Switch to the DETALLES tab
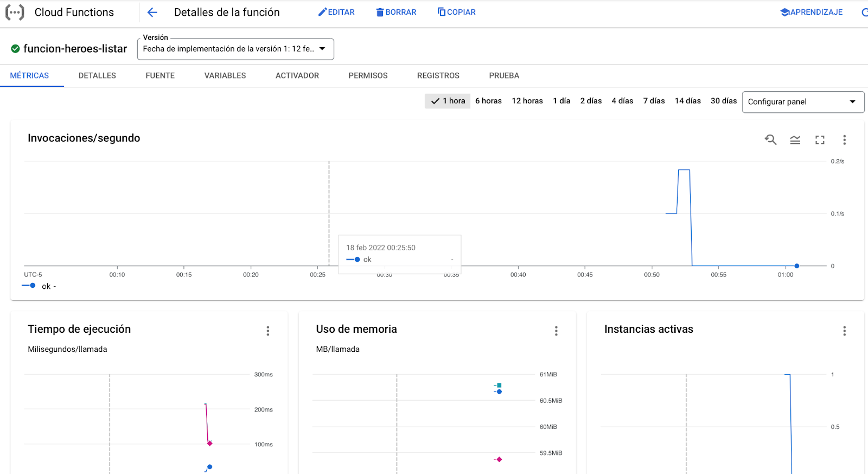The width and height of the screenshot is (868, 474). pyautogui.click(x=97, y=75)
